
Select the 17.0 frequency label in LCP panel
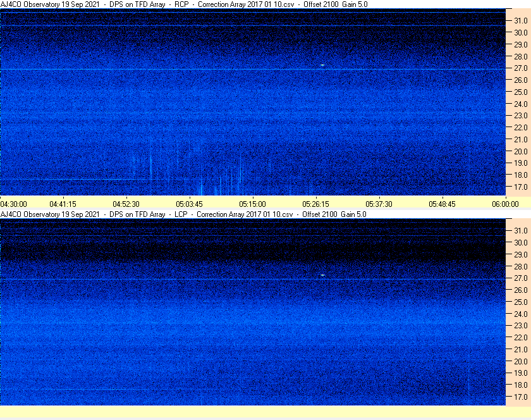tap(521, 397)
